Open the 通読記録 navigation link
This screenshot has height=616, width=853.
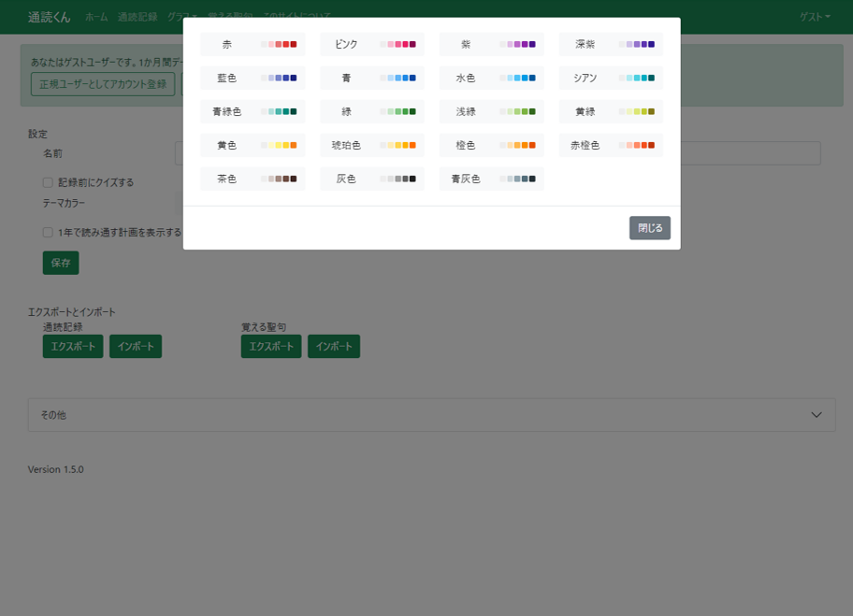tap(137, 17)
